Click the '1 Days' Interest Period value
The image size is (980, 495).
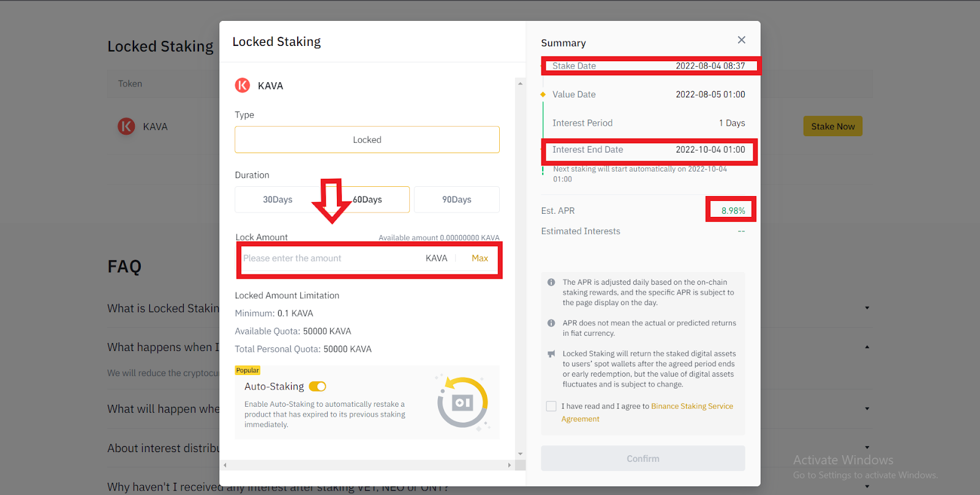click(x=732, y=123)
